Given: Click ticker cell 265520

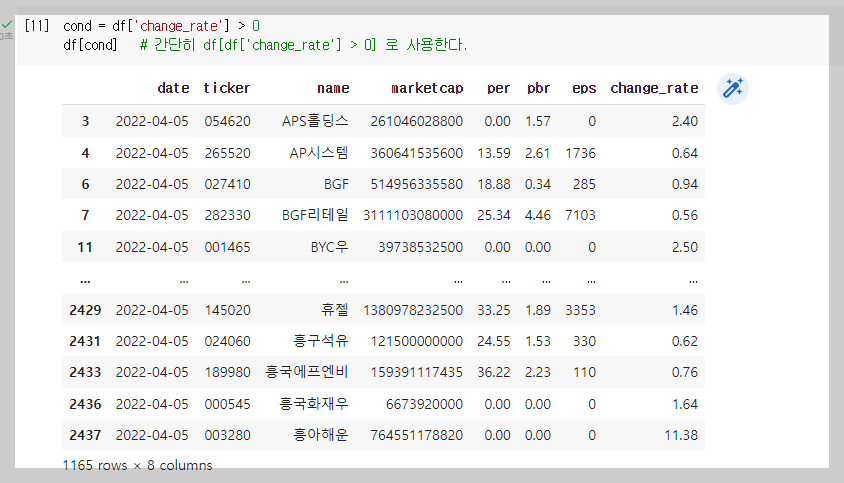Looking at the screenshot, I should coord(227,153).
